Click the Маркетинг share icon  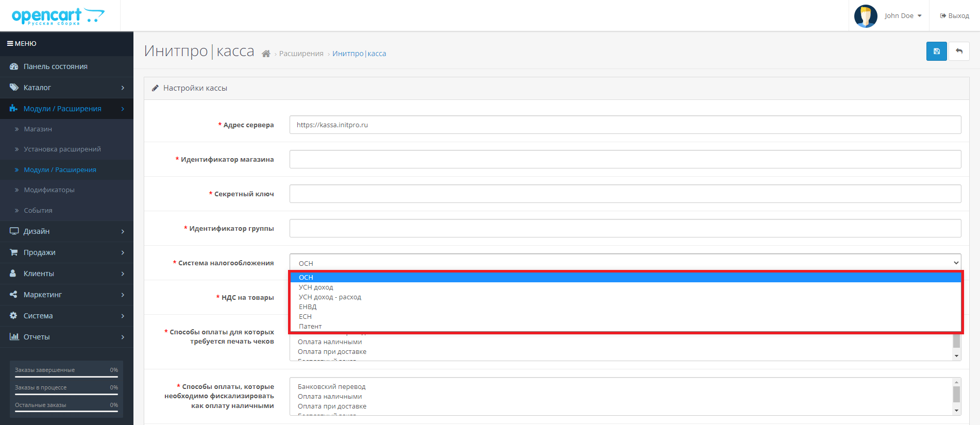14,295
